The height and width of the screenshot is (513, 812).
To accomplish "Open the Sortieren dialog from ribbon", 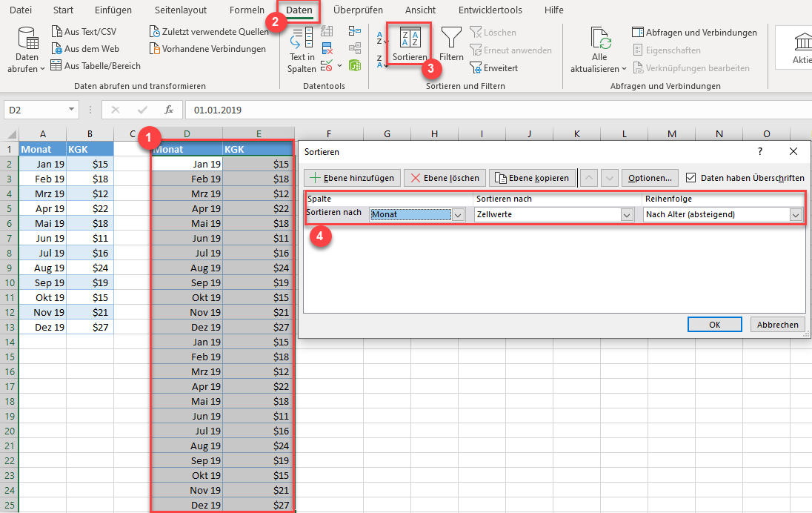I will (410, 44).
